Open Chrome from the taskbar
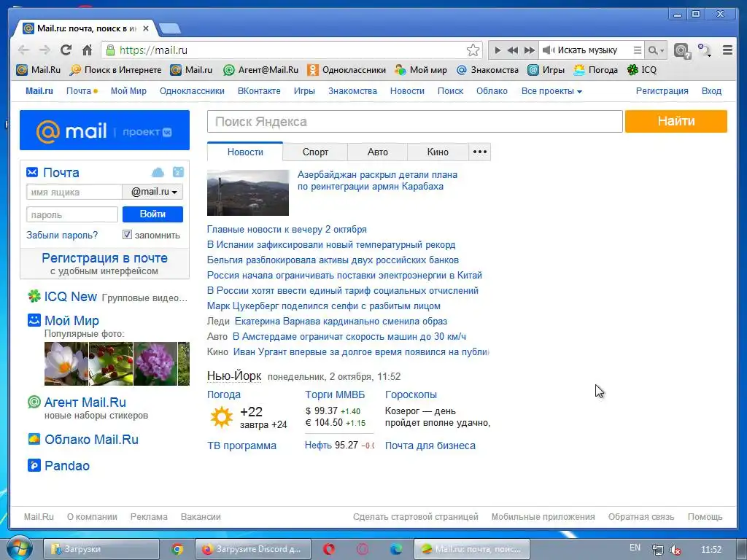 [x=177, y=549]
